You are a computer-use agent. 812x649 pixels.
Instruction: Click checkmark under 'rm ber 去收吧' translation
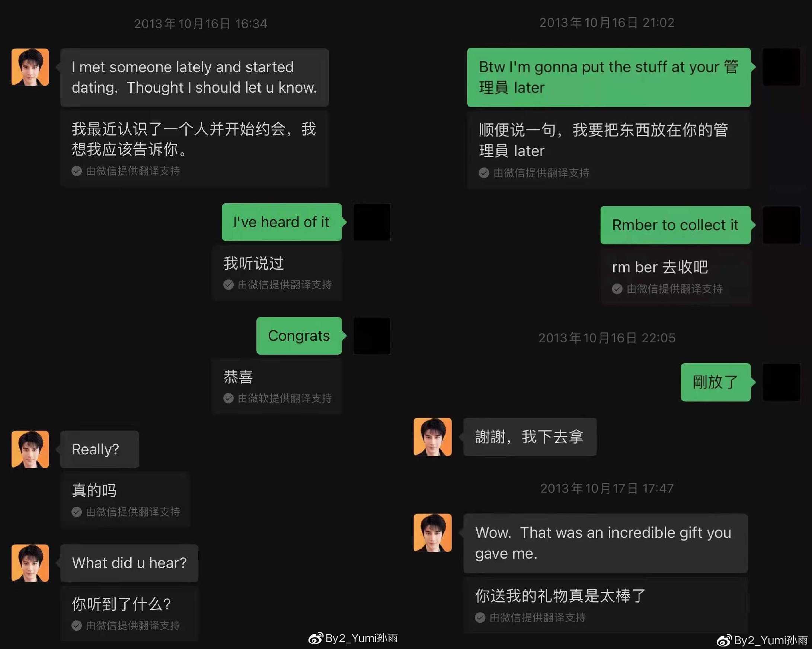(617, 289)
